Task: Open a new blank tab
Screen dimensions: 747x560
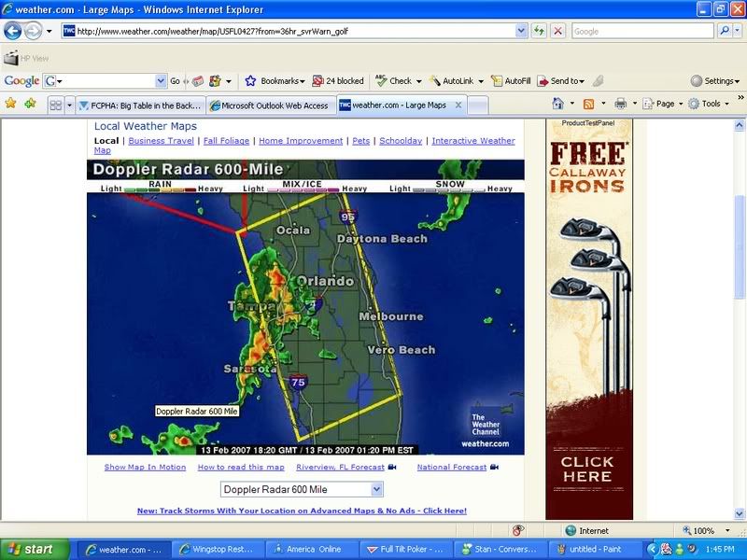Action: (x=478, y=105)
